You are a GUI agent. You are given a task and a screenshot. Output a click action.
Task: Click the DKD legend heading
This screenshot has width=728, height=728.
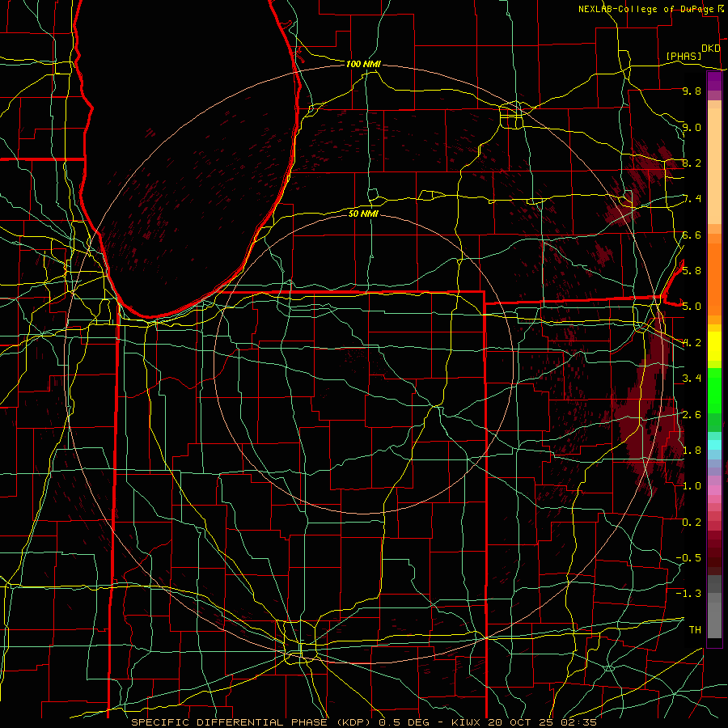coord(711,49)
